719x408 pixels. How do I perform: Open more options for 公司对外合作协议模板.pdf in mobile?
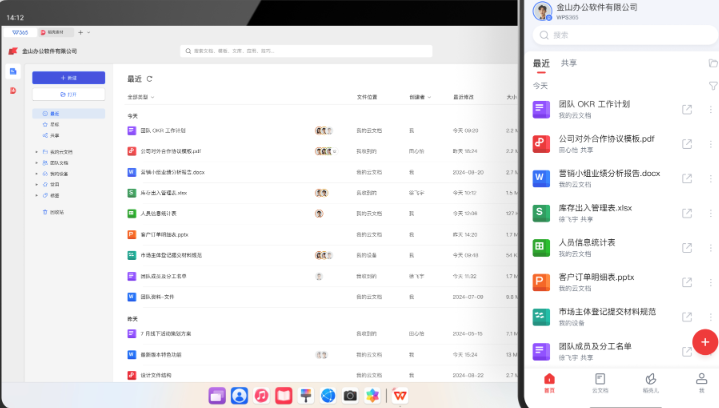(710, 144)
